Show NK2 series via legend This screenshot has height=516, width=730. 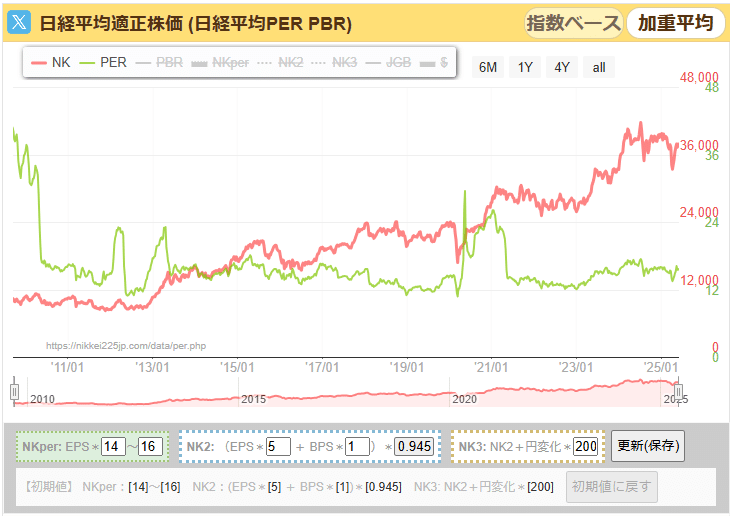pos(280,62)
